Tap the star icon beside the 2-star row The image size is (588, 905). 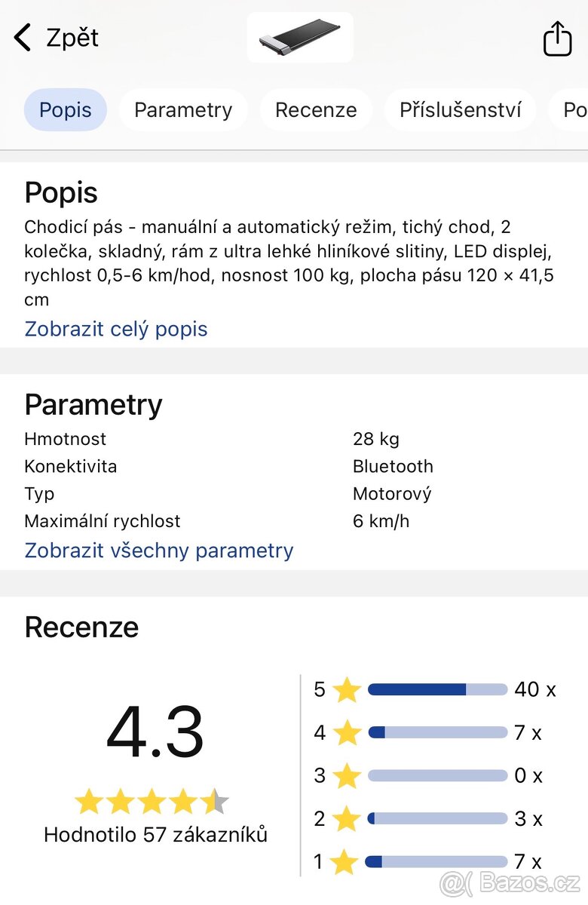(345, 818)
